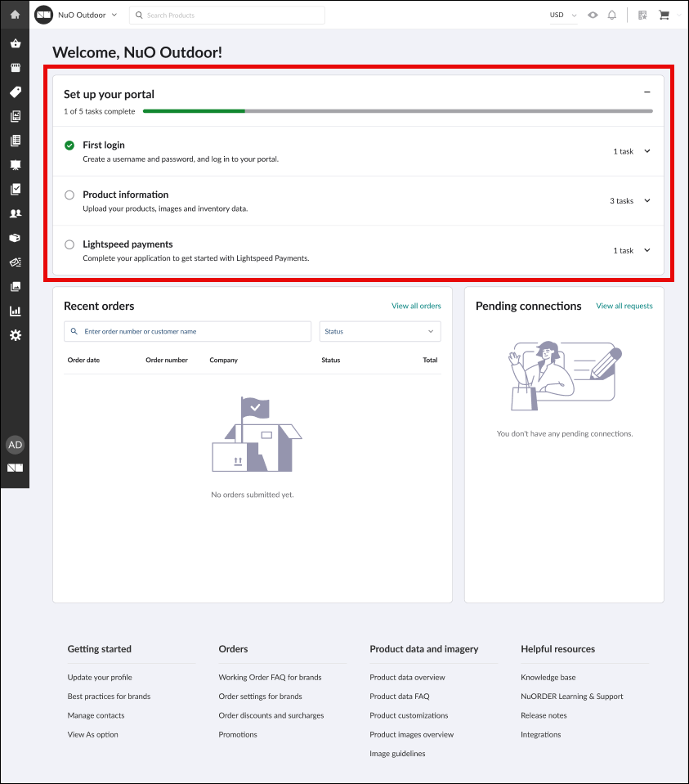Open the USD currency dropdown
This screenshot has width=689, height=784.
coord(562,15)
